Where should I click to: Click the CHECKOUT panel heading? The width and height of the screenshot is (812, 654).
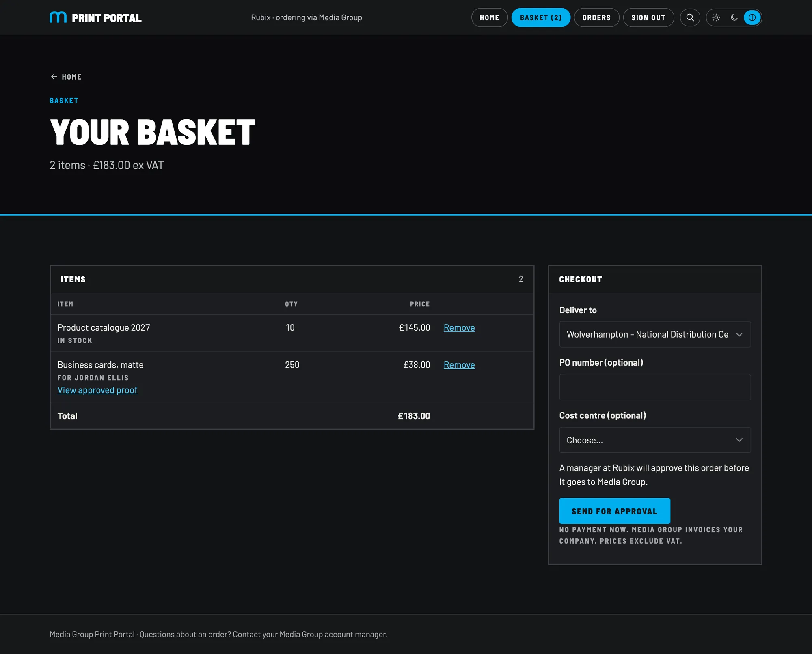pos(581,279)
